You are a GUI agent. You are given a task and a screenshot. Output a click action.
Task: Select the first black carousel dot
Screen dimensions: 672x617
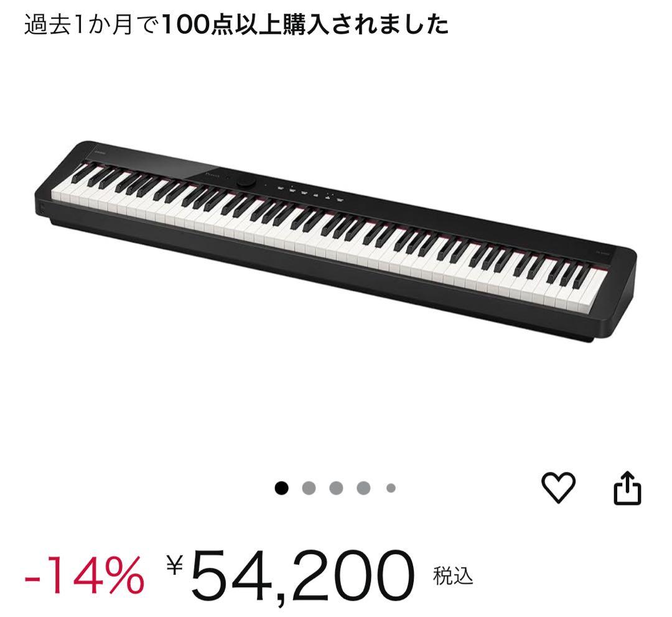[282, 488]
